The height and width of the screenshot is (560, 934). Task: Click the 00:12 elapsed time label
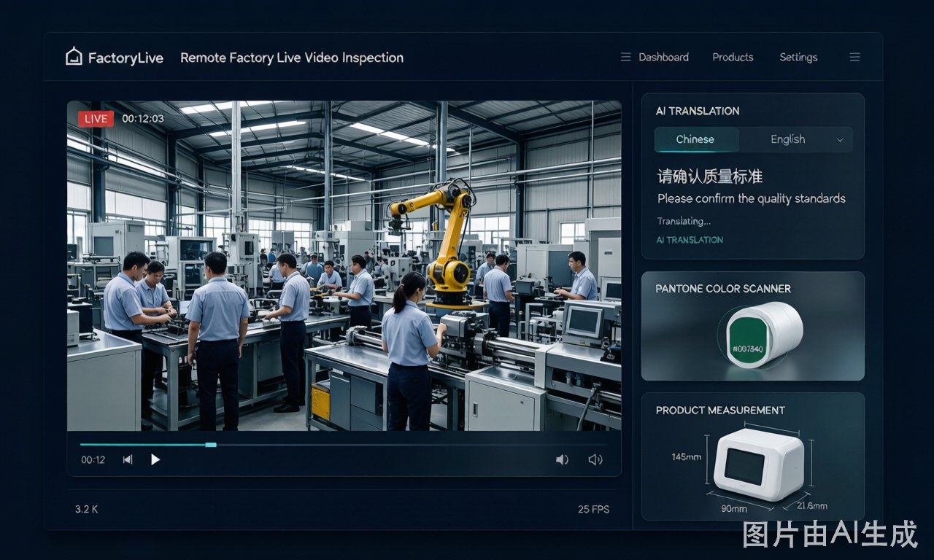(93, 459)
